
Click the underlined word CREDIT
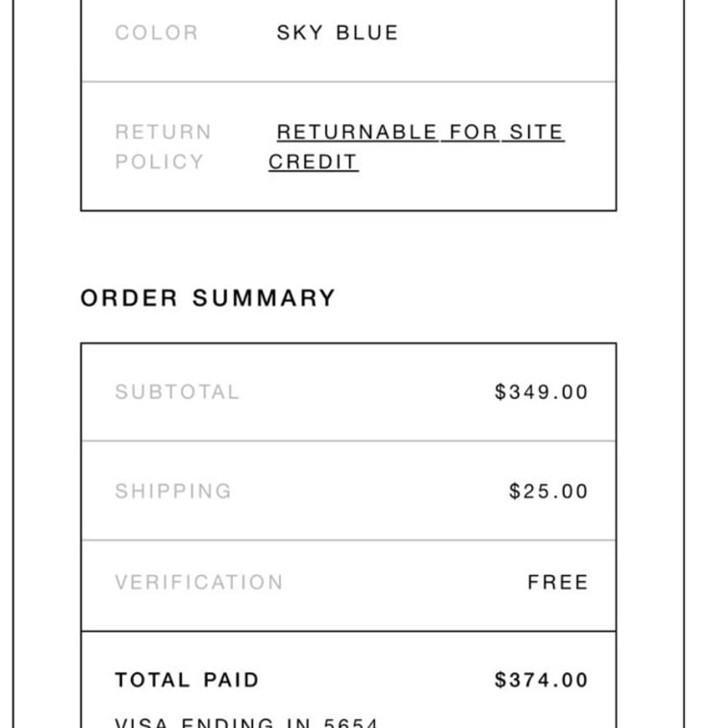[x=313, y=162]
